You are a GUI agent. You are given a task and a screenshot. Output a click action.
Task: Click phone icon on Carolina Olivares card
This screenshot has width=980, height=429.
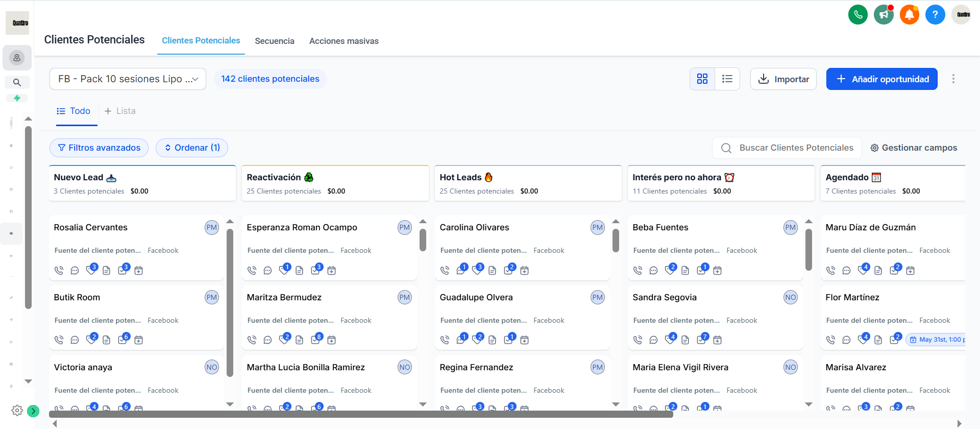[x=445, y=270]
